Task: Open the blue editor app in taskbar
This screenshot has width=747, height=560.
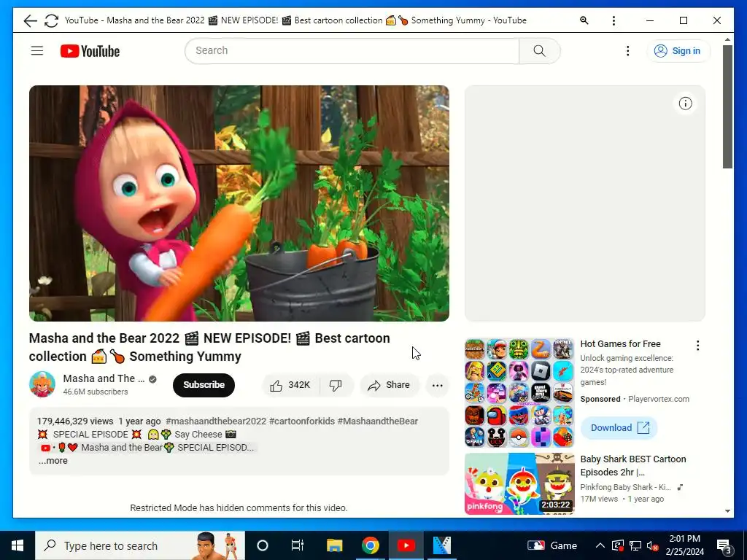Action: (x=441, y=545)
